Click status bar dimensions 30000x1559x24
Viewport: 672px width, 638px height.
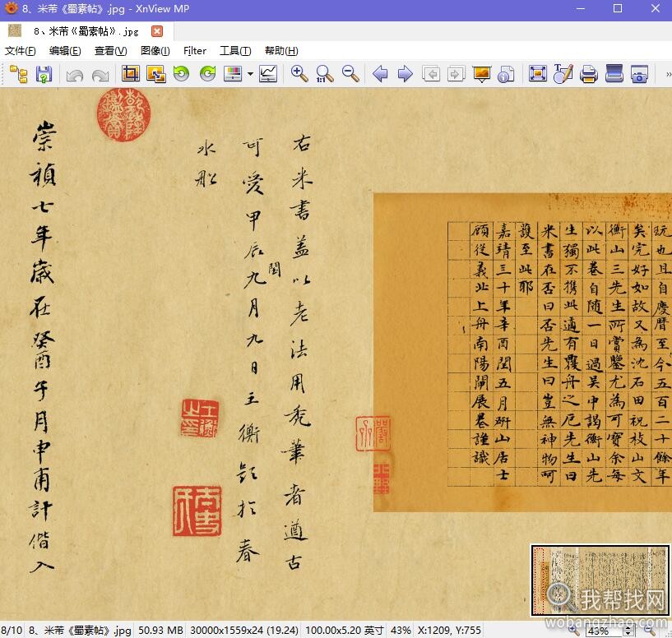click(x=244, y=631)
